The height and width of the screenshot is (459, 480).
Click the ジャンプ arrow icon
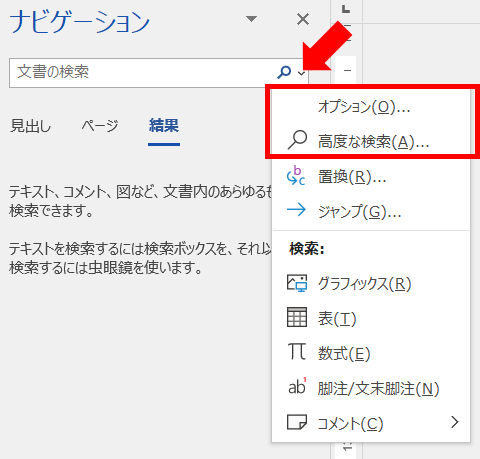pyautogui.click(x=296, y=210)
